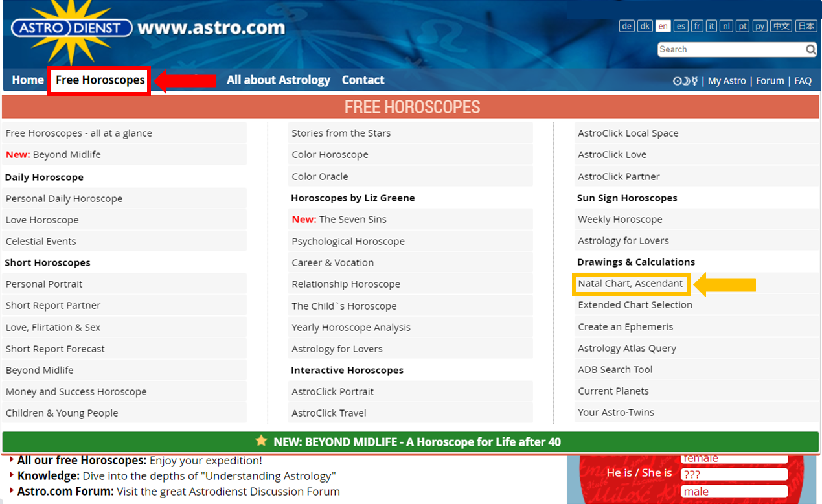The width and height of the screenshot is (822, 504).
Task: Open the All about Astrology menu
Action: tap(279, 80)
